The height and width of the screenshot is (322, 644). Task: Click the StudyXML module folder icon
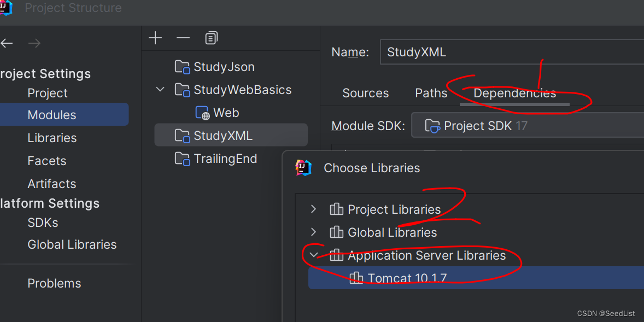[182, 136]
